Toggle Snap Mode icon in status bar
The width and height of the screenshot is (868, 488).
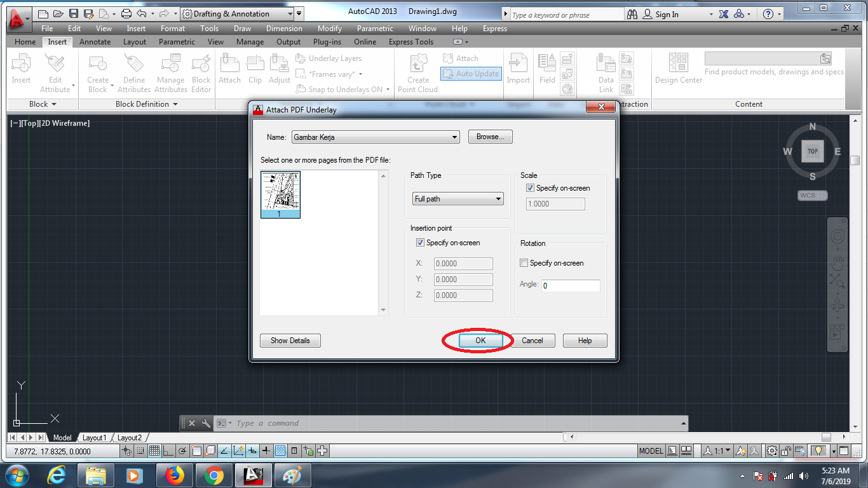tap(140, 451)
